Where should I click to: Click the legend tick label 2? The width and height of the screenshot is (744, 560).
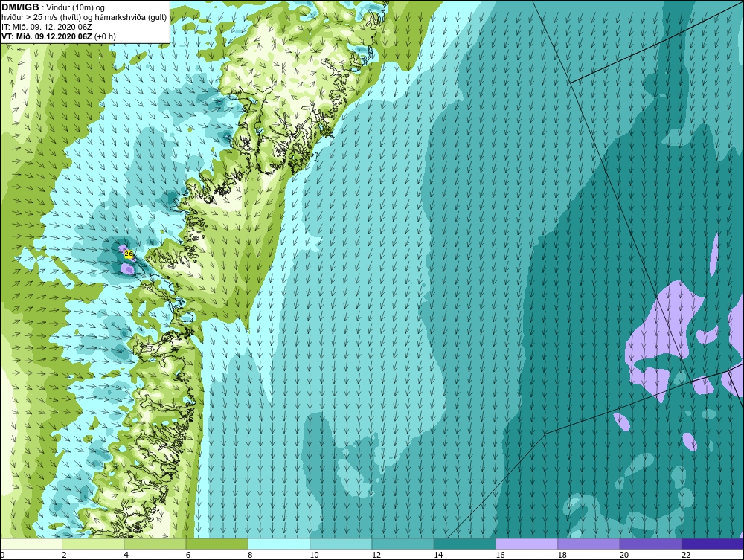[64, 555]
